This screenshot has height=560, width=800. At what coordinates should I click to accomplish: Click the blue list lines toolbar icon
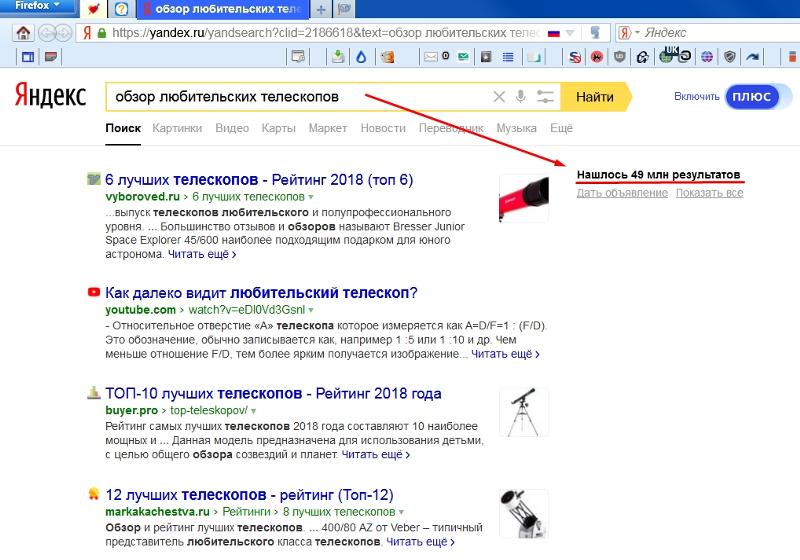click(x=508, y=57)
